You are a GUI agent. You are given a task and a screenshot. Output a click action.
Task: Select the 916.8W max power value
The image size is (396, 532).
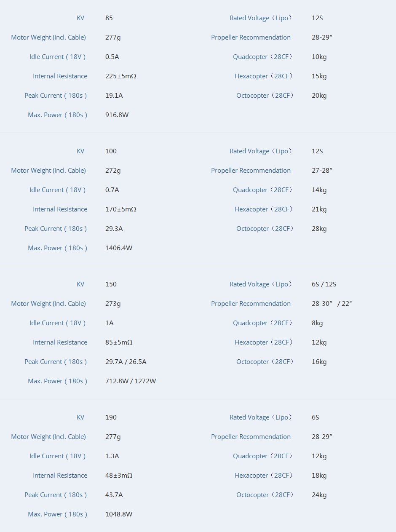pos(117,115)
